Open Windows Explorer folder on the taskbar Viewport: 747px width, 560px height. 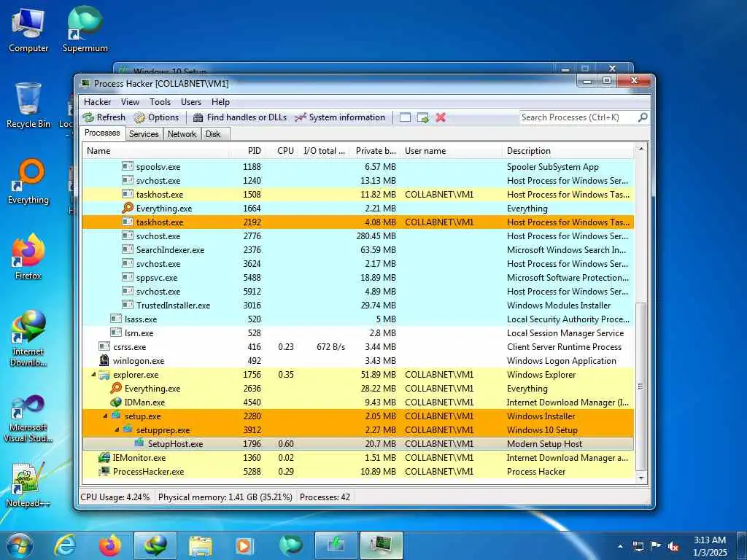(x=200, y=545)
